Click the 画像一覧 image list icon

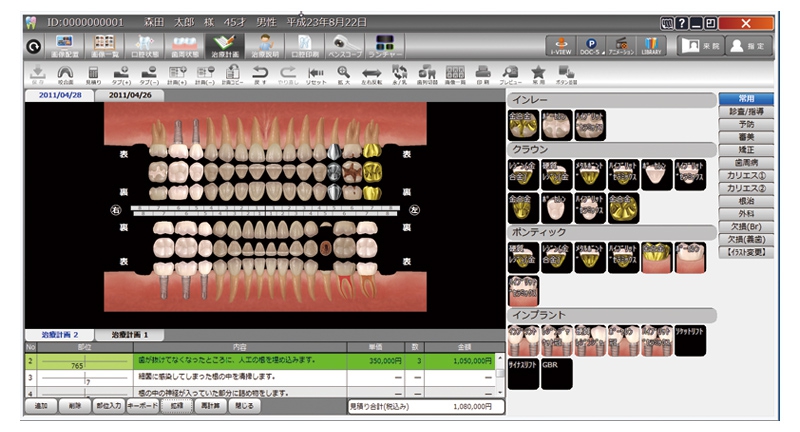pos(456,73)
